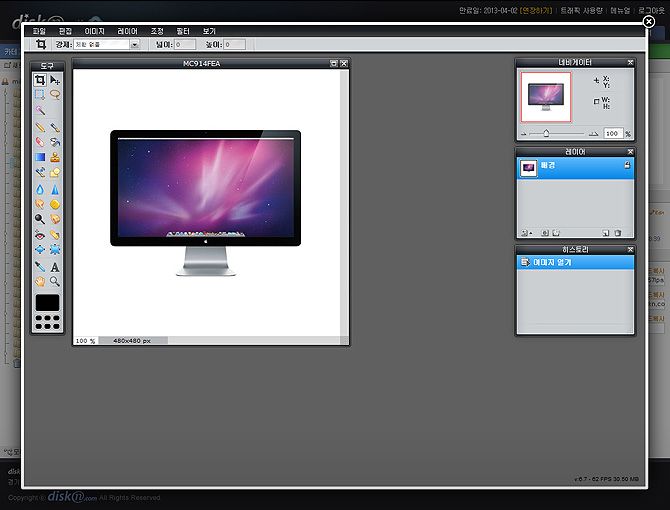Select the Lasso tool
670x510 pixels.
point(55,94)
